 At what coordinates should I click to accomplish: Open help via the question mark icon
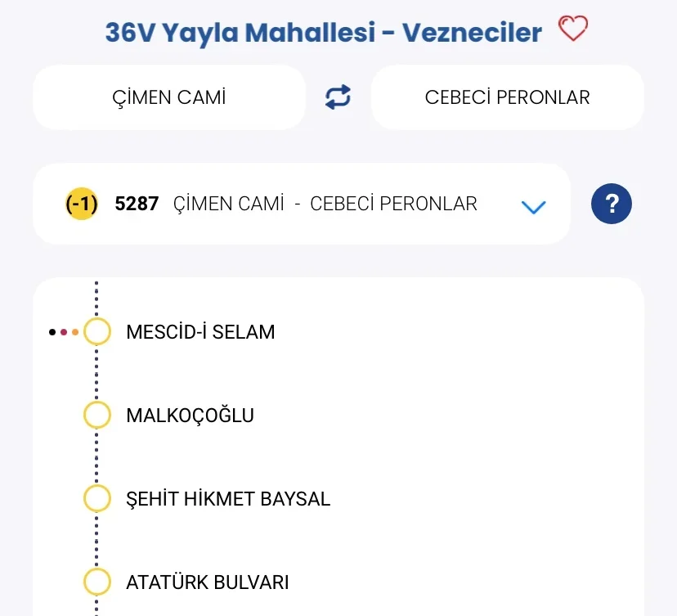tap(612, 204)
